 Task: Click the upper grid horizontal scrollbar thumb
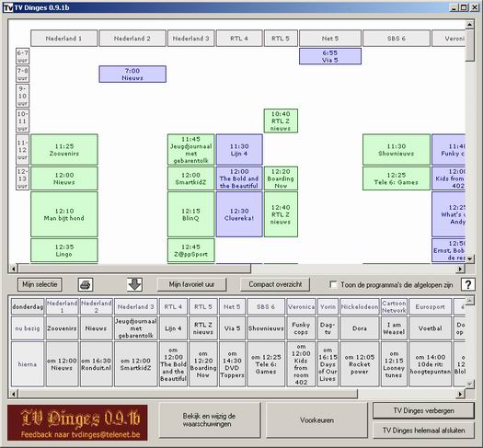click(x=134, y=269)
